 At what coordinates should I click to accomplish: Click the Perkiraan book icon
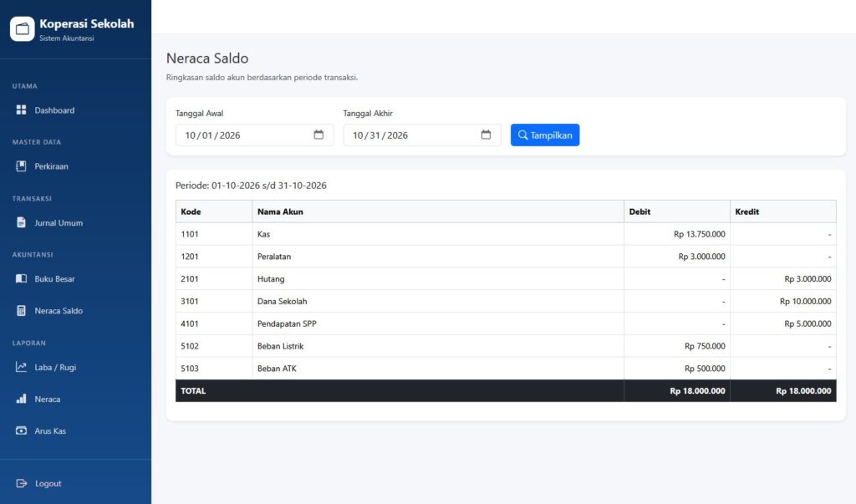(x=21, y=166)
